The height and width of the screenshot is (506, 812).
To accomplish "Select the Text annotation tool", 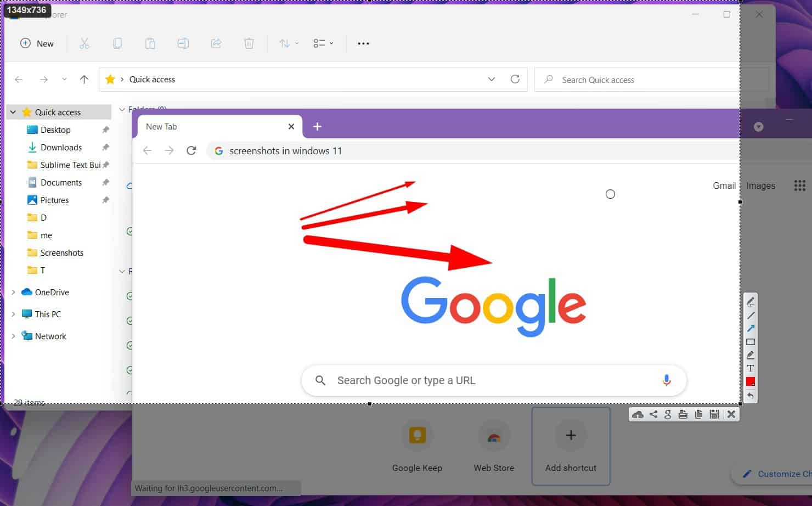I will pyautogui.click(x=751, y=368).
